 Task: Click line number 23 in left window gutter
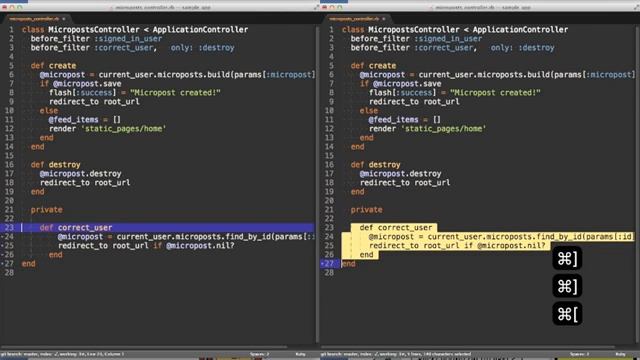pyautogui.click(x=9, y=228)
